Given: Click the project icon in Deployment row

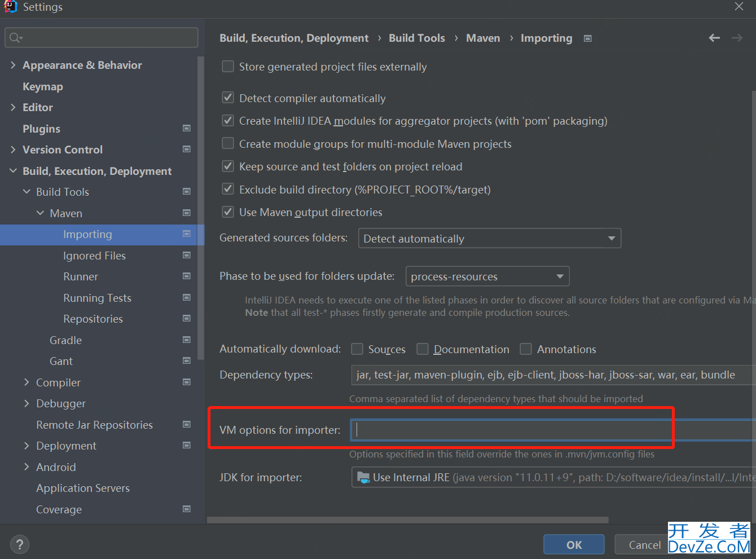Looking at the screenshot, I should click(187, 445).
